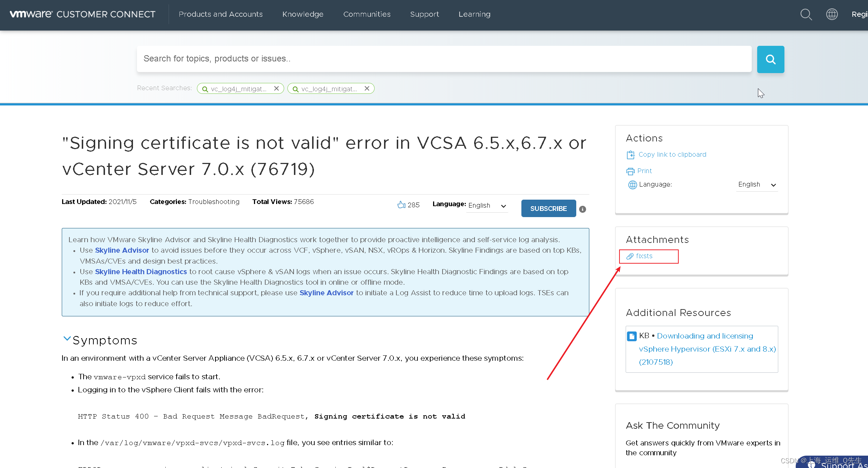Open the Communities menu item

[x=367, y=14]
